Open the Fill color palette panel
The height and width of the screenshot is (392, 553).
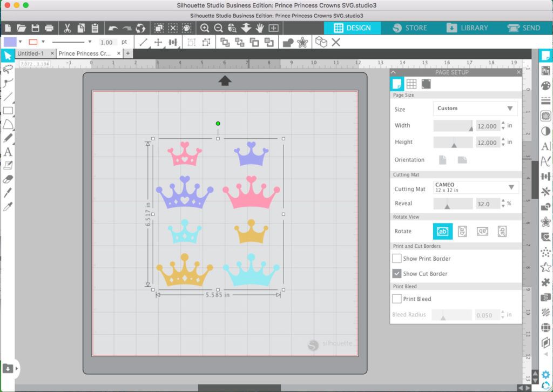coord(545,86)
